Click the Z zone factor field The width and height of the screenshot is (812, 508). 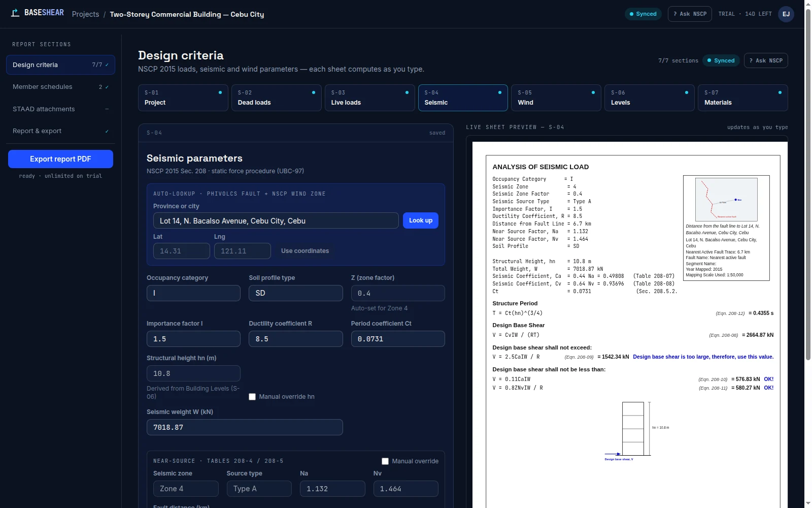[x=398, y=293]
